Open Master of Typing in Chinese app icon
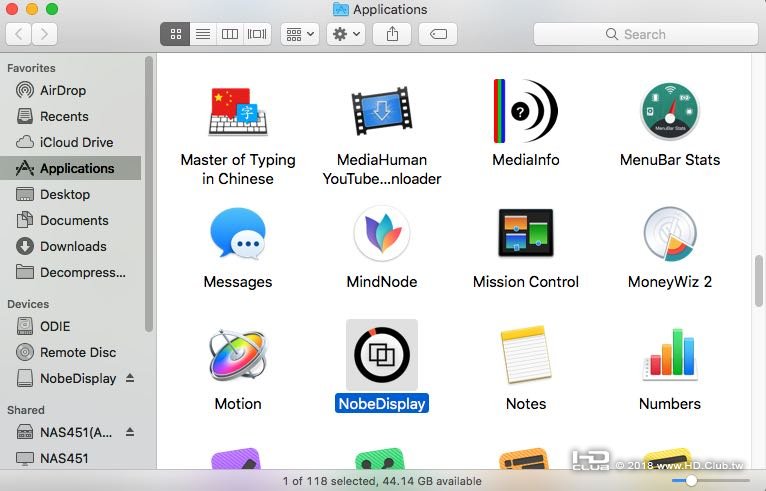This screenshot has height=491, width=766. [238, 112]
